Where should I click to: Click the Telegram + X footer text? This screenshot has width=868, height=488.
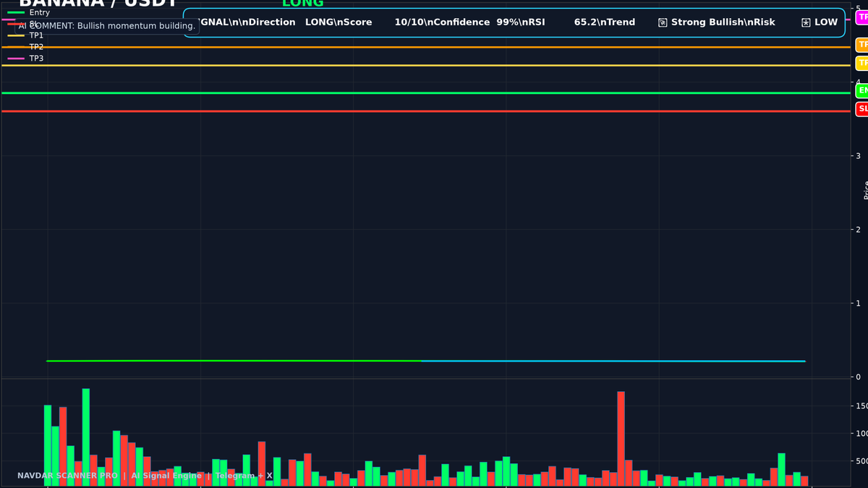(x=244, y=476)
